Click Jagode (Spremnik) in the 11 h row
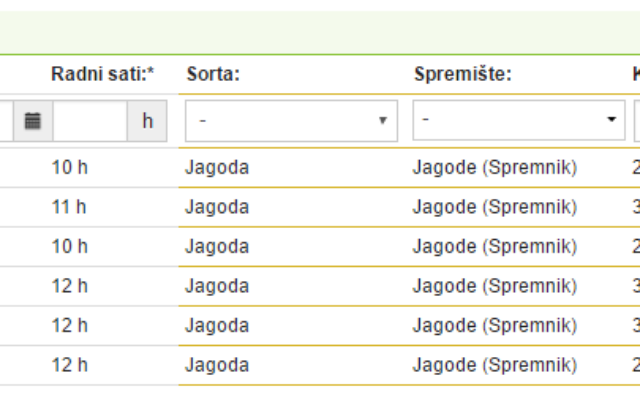This screenshot has width=640, height=400. pos(495,207)
